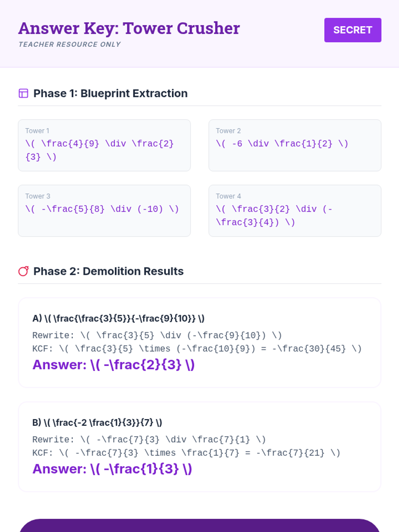Click the KCF line in problem A

pyautogui.click(x=197, y=348)
